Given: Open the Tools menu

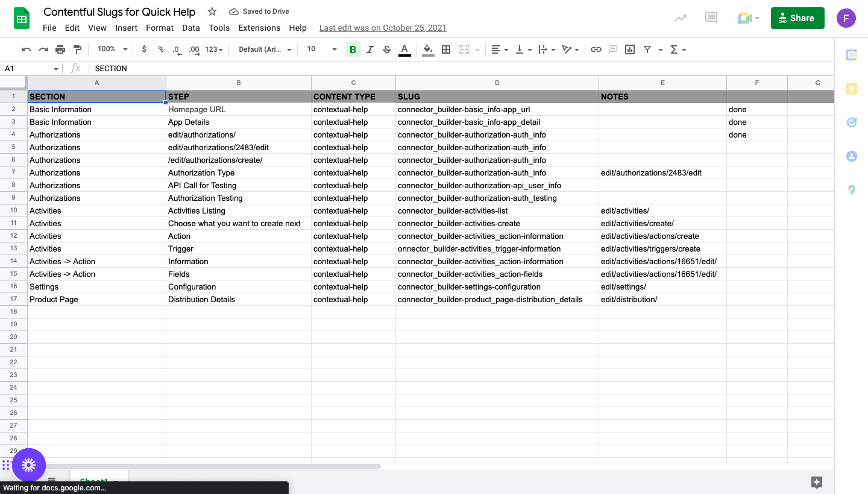Looking at the screenshot, I should [219, 28].
